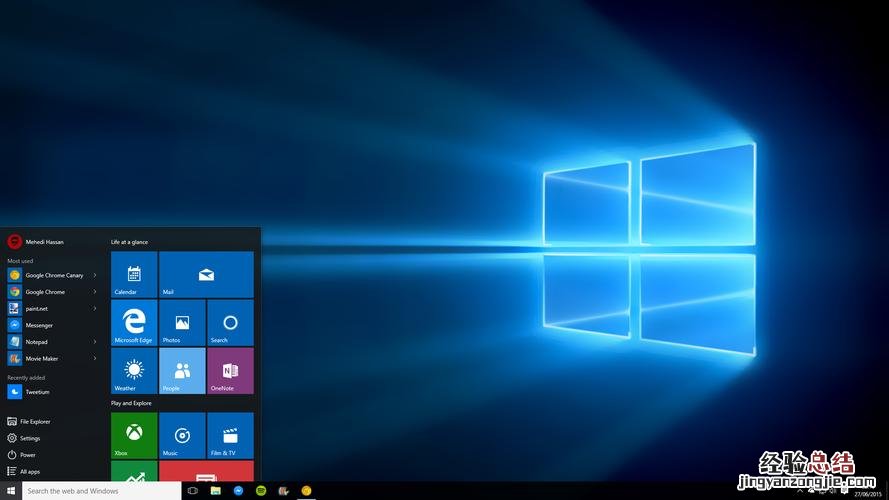Viewport: 889px width, 500px height.
Task: Open the Film & TV tile
Action: pyautogui.click(x=230, y=435)
